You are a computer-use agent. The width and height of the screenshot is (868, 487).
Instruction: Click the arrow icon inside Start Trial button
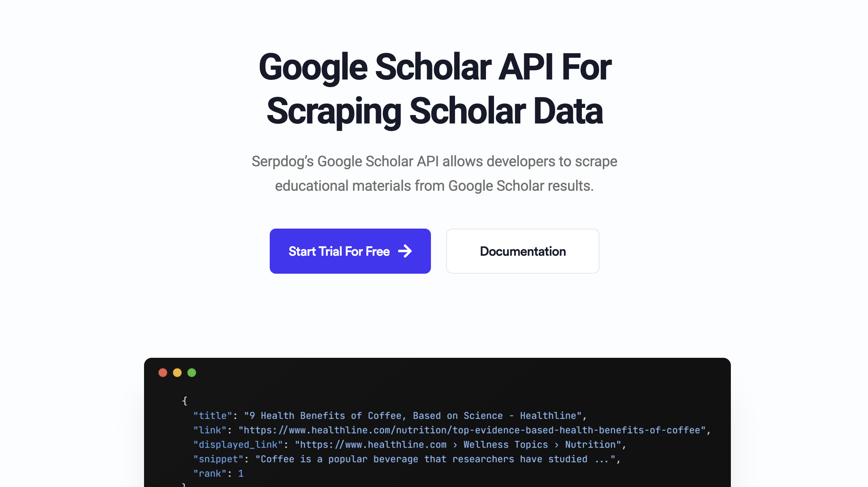[x=405, y=251]
